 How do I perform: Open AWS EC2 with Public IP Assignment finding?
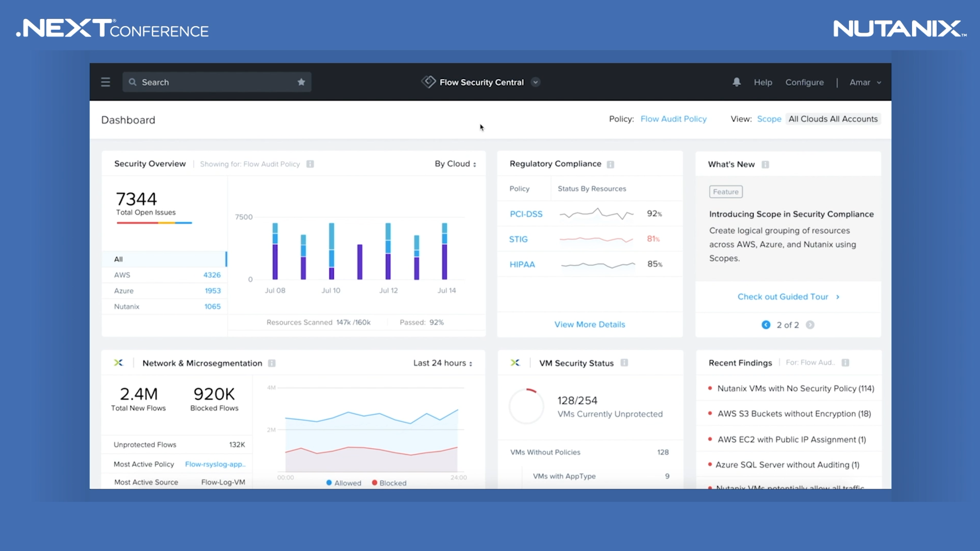(792, 440)
